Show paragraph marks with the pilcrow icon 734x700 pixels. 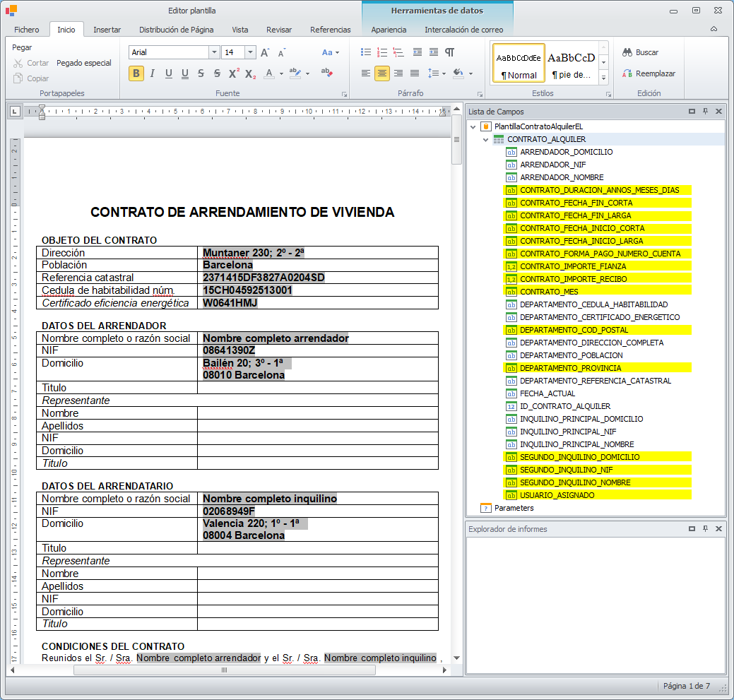click(449, 52)
